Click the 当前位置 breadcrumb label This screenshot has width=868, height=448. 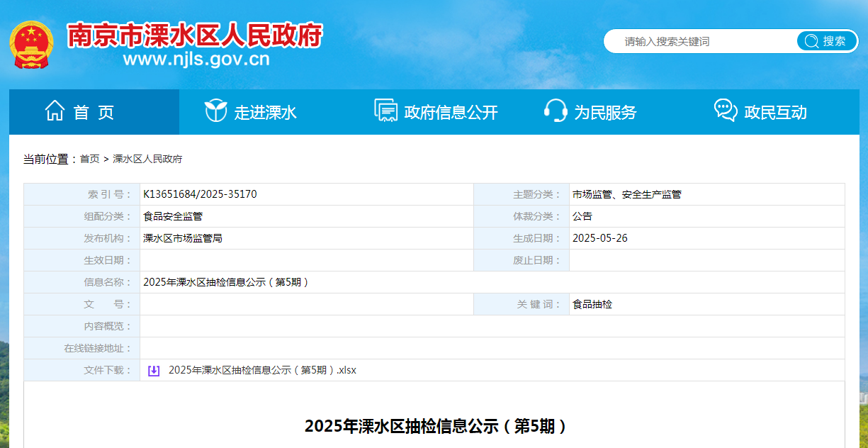tap(50, 159)
